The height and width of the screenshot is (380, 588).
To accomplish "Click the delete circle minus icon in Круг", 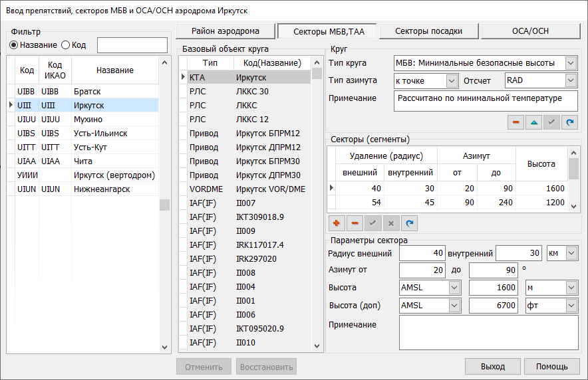I will 515,123.
